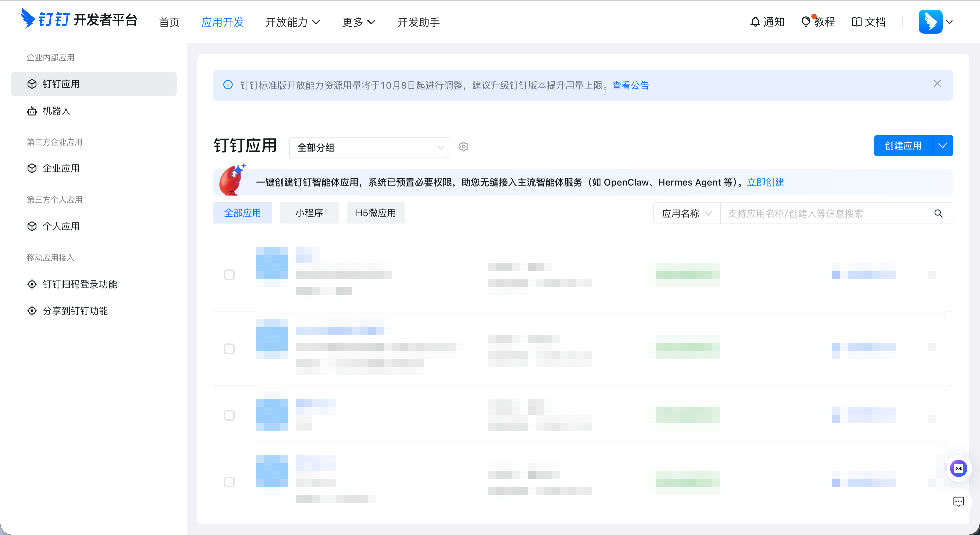Click the cube icon beside 个人应用

(32, 227)
